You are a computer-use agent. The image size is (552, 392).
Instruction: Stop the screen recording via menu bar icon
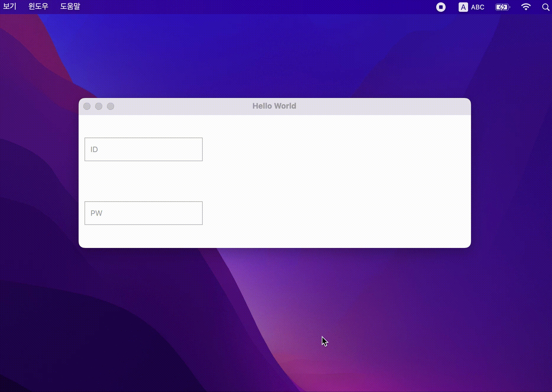click(x=441, y=7)
